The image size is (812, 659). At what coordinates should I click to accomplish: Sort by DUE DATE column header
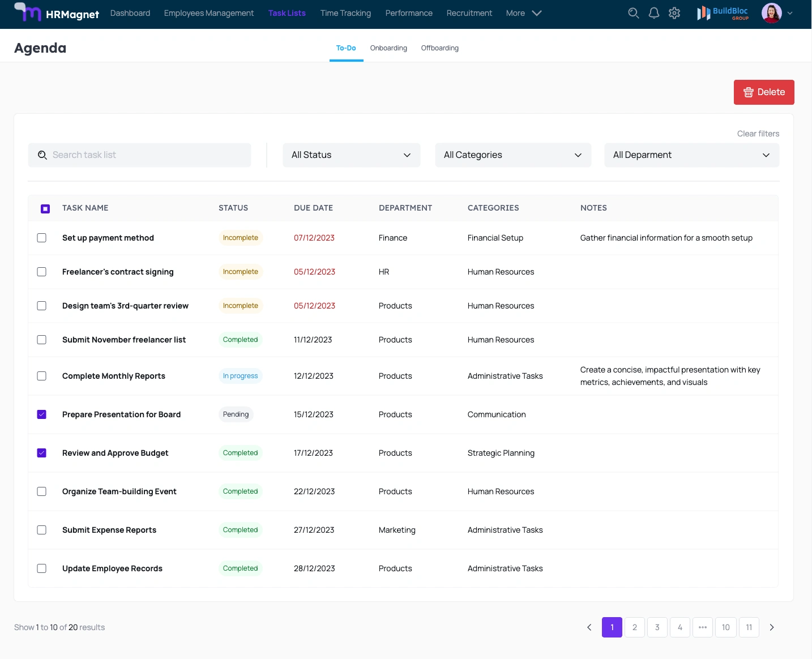point(313,208)
